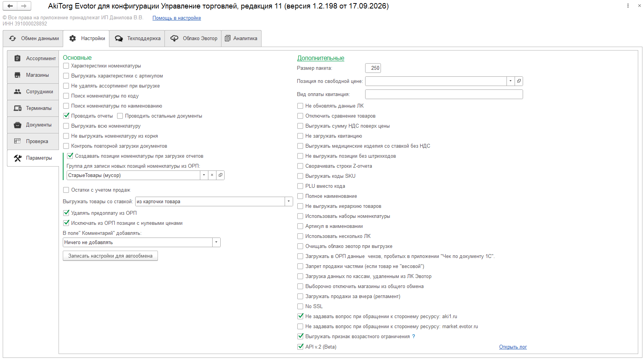Toggle aki1.ru resource question checkbox
The height and width of the screenshot is (359, 644).
click(300, 317)
